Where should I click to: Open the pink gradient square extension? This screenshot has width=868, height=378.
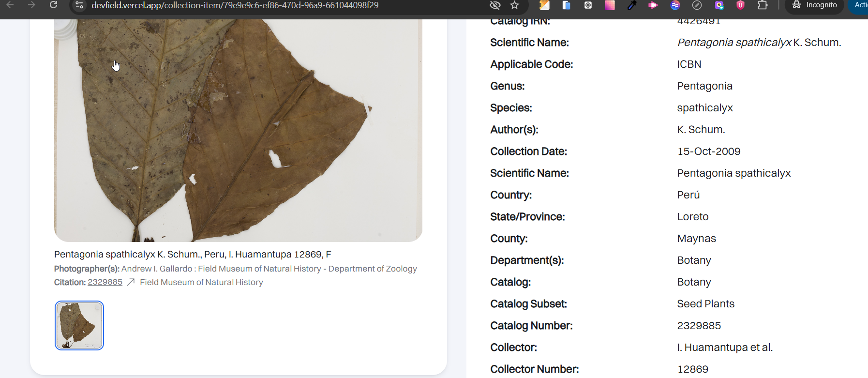click(x=610, y=5)
